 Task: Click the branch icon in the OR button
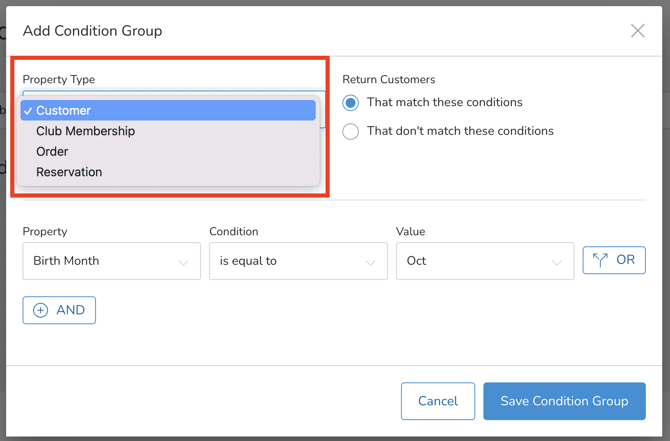point(600,260)
